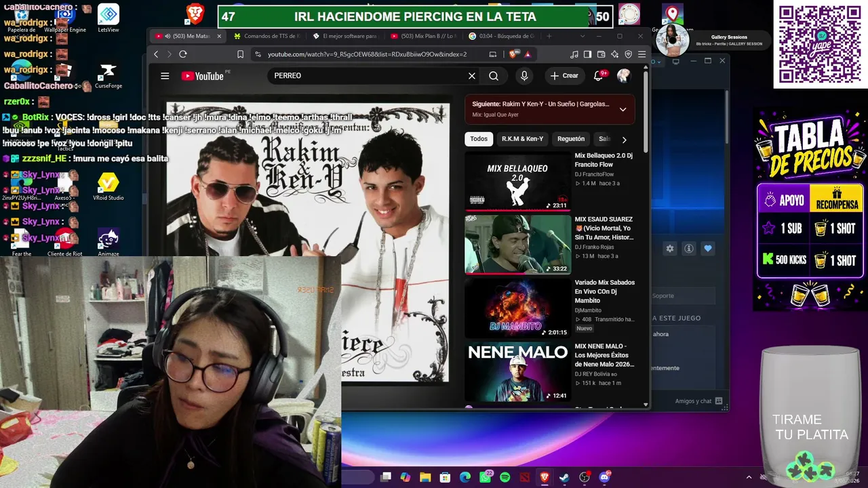The height and width of the screenshot is (488, 868).
Task: Select the Reguetón filter chip
Action: pyautogui.click(x=571, y=139)
